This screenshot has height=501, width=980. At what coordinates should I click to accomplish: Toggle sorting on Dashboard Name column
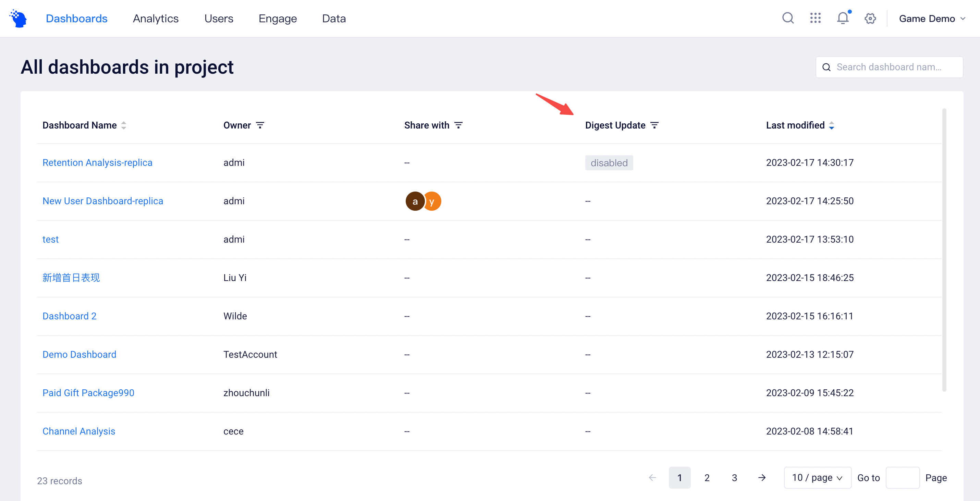coord(124,125)
